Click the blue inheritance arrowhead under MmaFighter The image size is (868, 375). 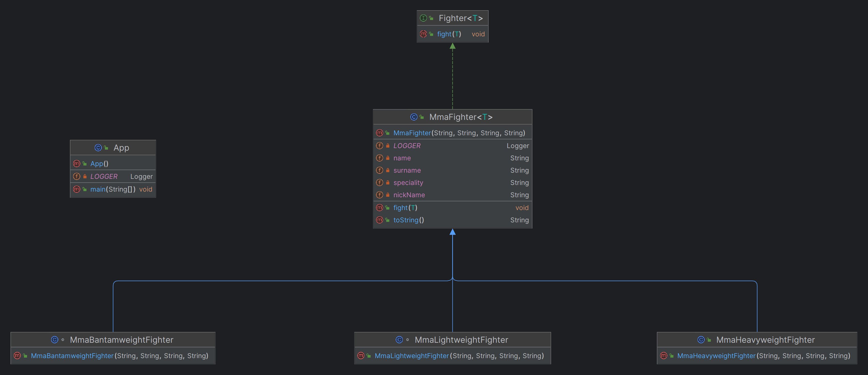452,232
